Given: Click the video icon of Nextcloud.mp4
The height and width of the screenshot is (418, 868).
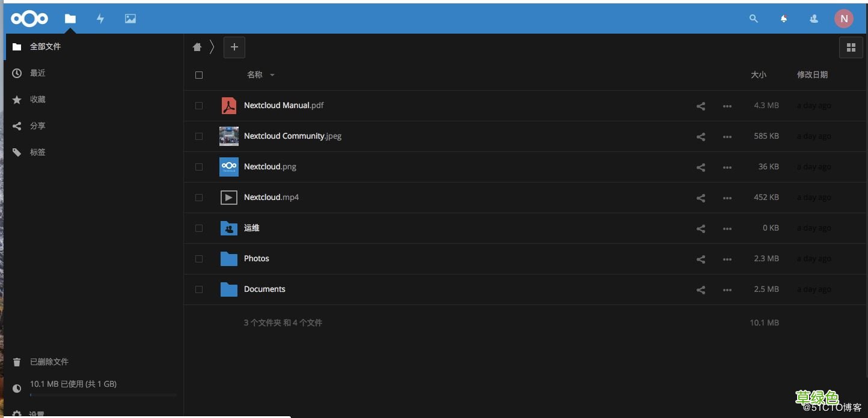Looking at the screenshot, I should pos(229,198).
